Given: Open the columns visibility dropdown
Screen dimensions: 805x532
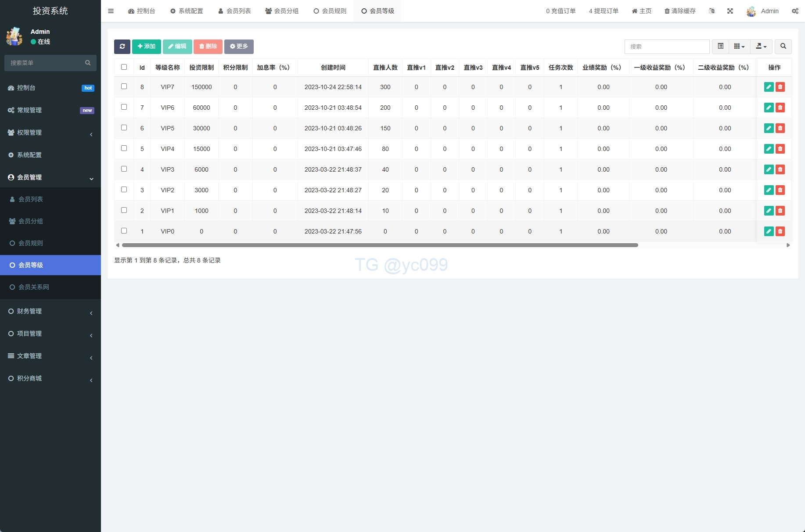Looking at the screenshot, I should pyautogui.click(x=739, y=47).
